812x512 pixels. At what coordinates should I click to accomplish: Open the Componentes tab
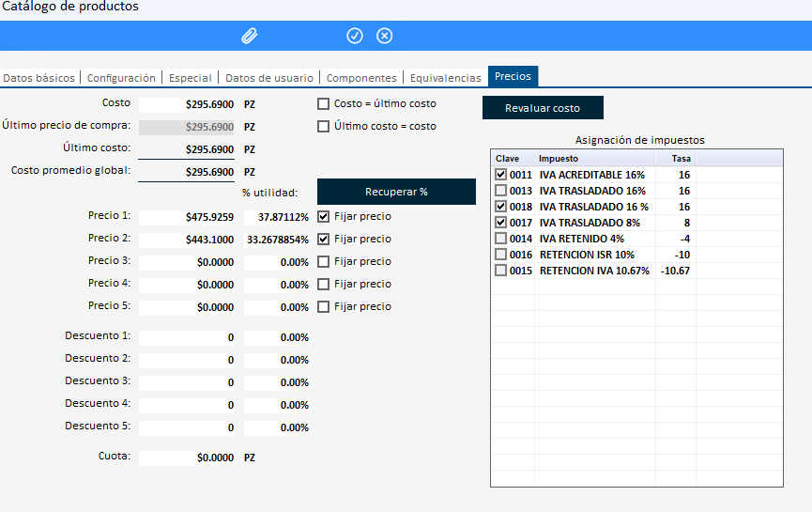point(361,78)
